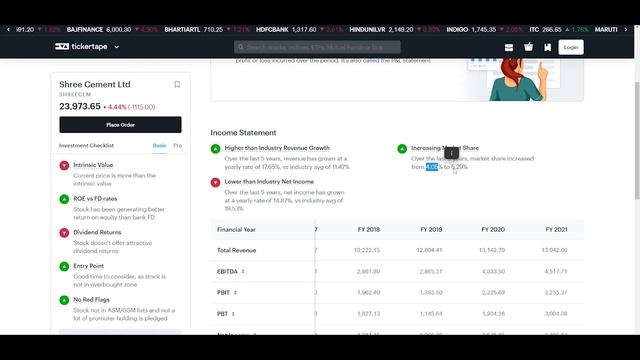Click the Place Order button
This screenshot has height=360, width=640.
[120, 124]
